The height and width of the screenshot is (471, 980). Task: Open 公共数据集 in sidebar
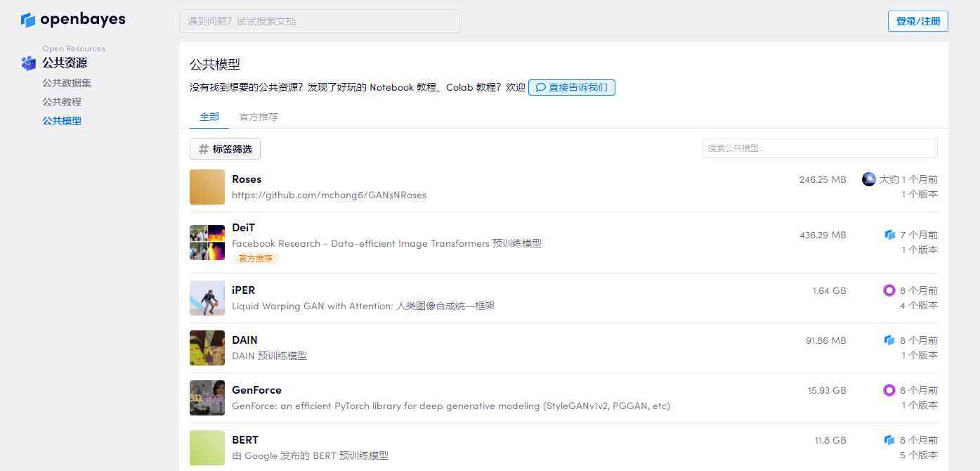(67, 83)
